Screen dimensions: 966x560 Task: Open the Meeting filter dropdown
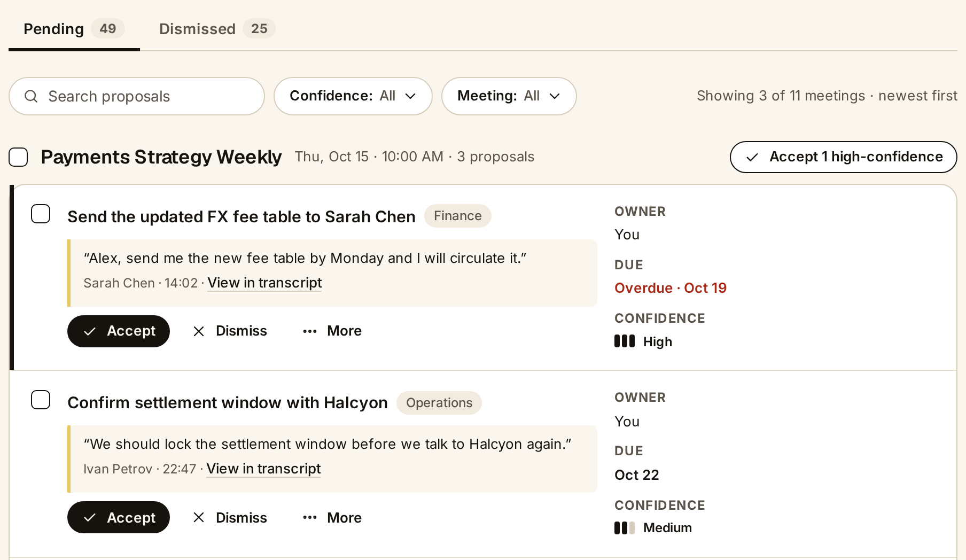509,96
